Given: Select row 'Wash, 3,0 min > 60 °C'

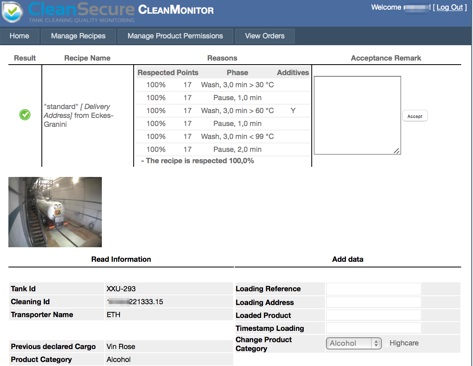Looking at the screenshot, I should pos(223,111).
